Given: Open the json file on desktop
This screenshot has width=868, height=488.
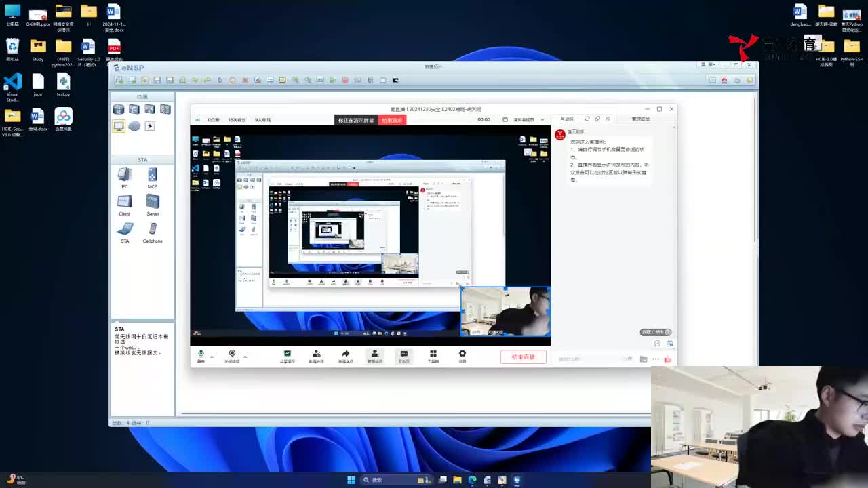Looking at the screenshot, I should tap(38, 85).
